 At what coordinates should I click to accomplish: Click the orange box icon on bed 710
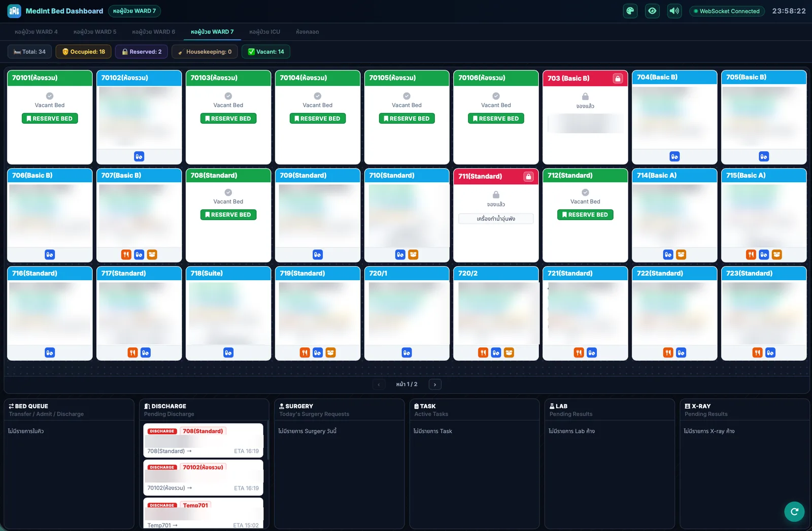click(413, 254)
